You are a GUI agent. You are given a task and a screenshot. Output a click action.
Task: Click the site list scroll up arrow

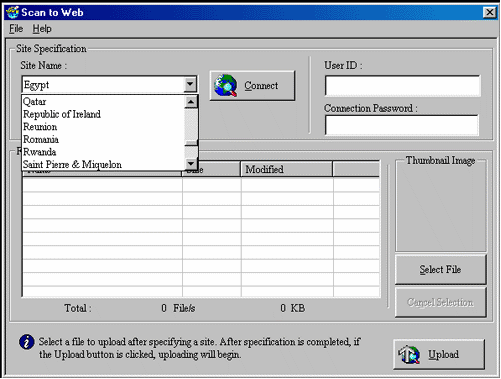point(191,102)
